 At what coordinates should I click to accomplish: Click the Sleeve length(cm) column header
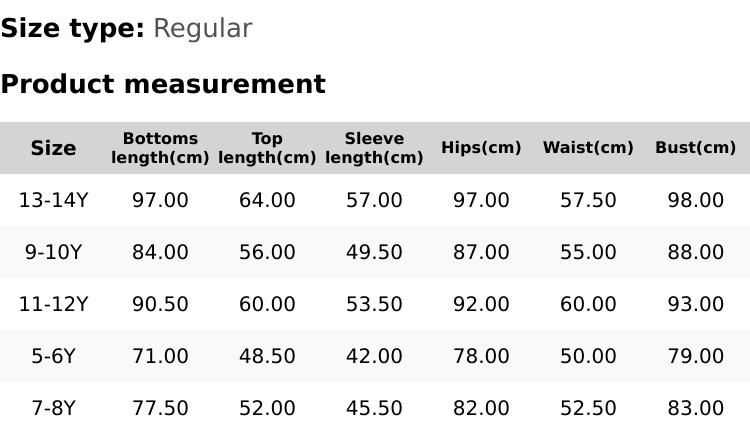point(374,148)
